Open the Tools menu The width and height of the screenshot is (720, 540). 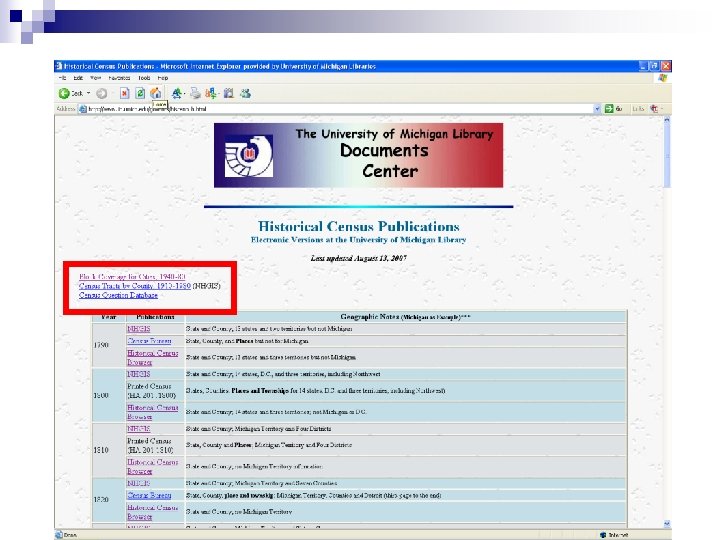click(x=144, y=78)
